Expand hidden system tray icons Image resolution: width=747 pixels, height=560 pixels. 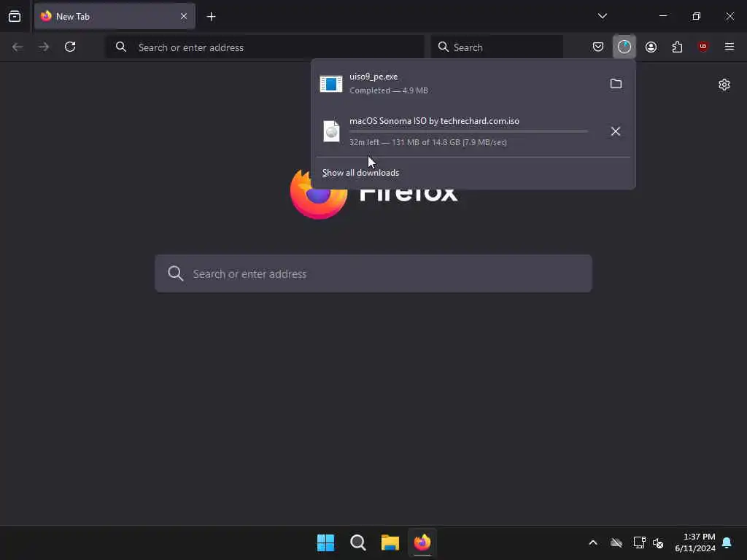pyautogui.click(x=593, y=542)
